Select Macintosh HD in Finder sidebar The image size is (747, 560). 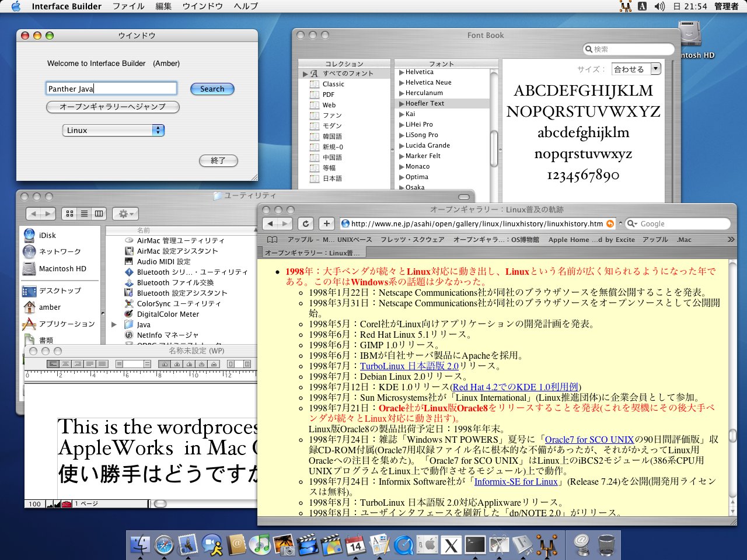click(x=54, y=269)
